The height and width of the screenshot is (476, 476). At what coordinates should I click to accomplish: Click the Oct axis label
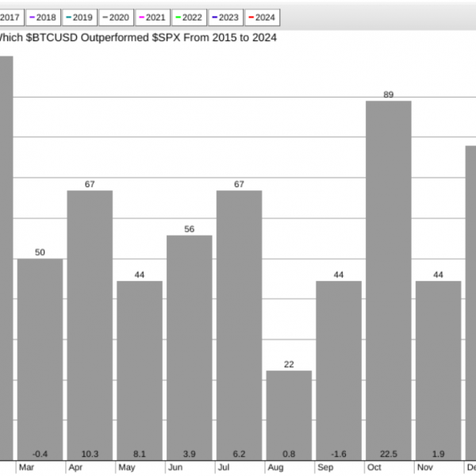click(374, 467)
